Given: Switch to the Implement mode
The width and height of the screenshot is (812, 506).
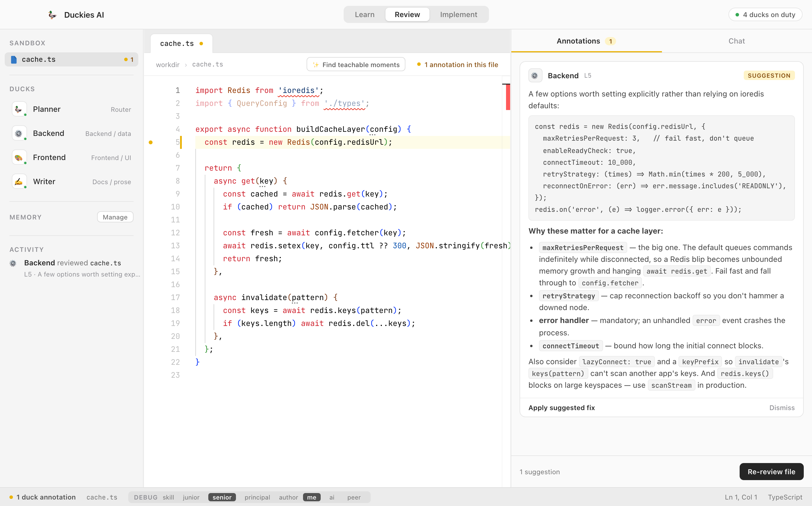Looking at the screenshot, I should tap(458, 14).
